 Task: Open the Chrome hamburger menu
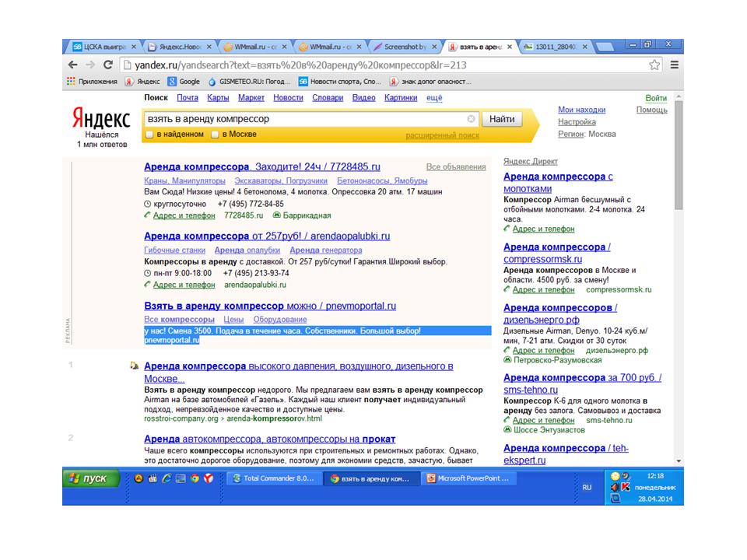[674, 65]
